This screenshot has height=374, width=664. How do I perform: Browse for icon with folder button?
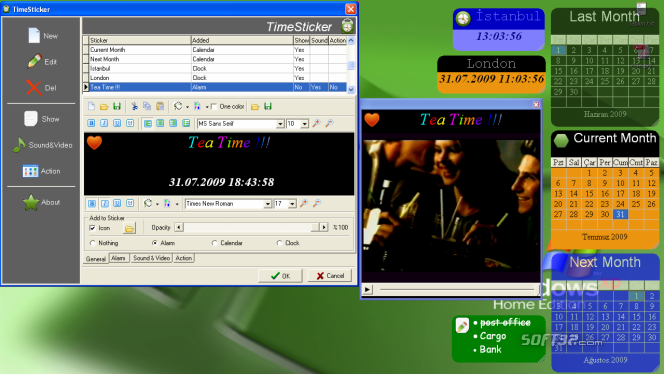tap(130, 228)
